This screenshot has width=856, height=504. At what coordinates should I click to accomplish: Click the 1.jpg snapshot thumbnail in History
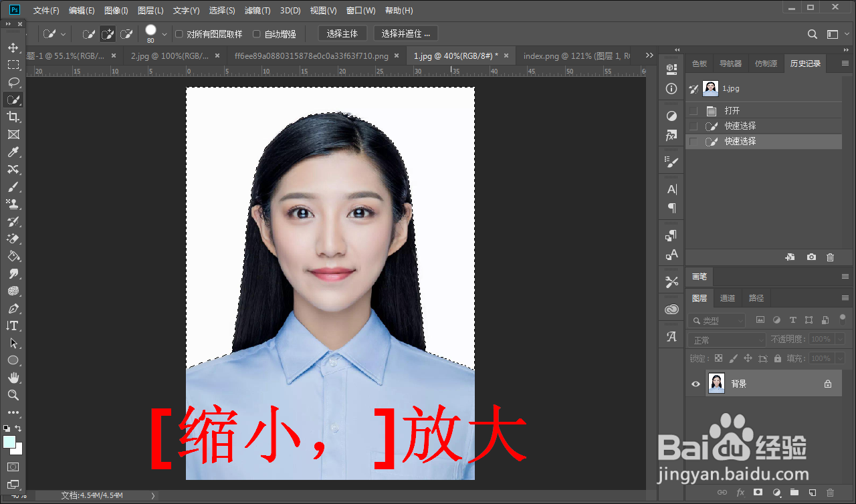point(710,88)
